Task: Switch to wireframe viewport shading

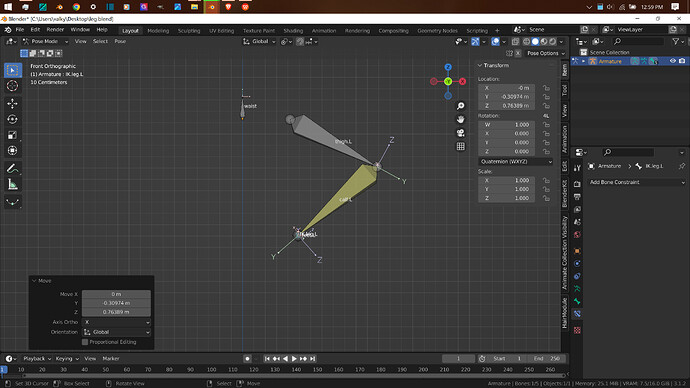Action: 526,41
